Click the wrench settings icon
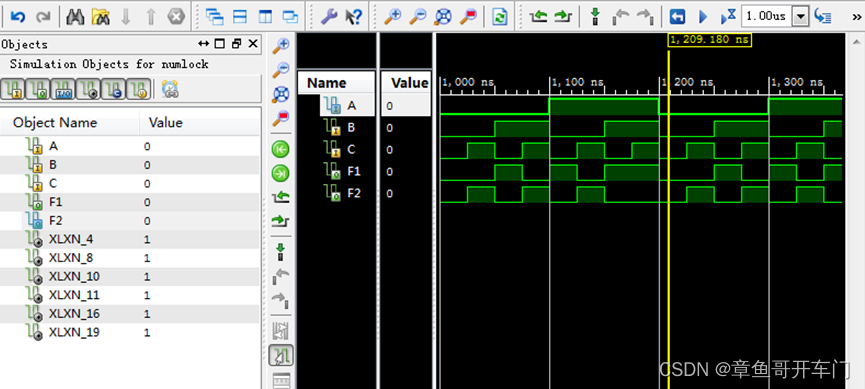 click(x=329, y=17)
